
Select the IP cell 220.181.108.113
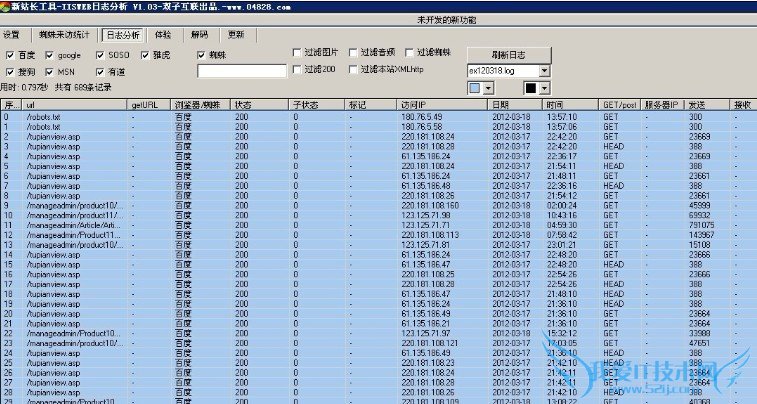[x=430, y=235]
